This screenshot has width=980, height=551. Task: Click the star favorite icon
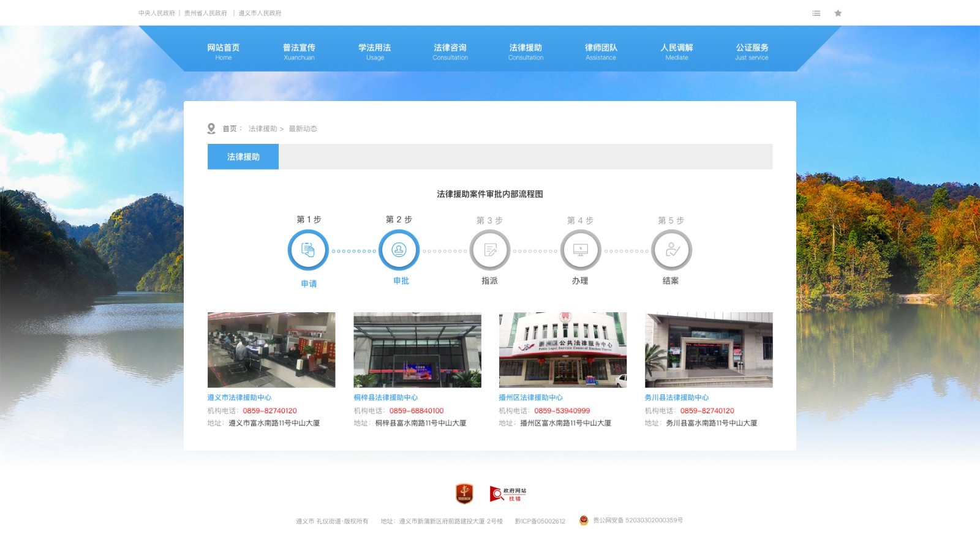838,13
